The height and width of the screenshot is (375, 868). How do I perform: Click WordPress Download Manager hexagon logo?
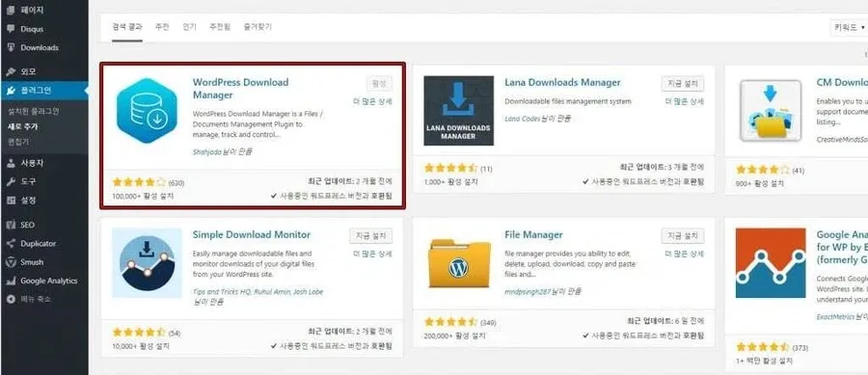point(147,111)
